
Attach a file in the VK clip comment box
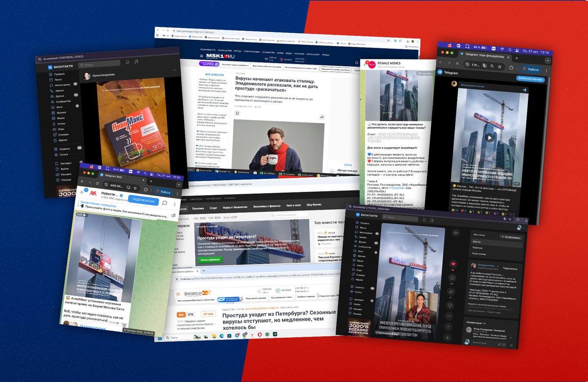(500, 345)
